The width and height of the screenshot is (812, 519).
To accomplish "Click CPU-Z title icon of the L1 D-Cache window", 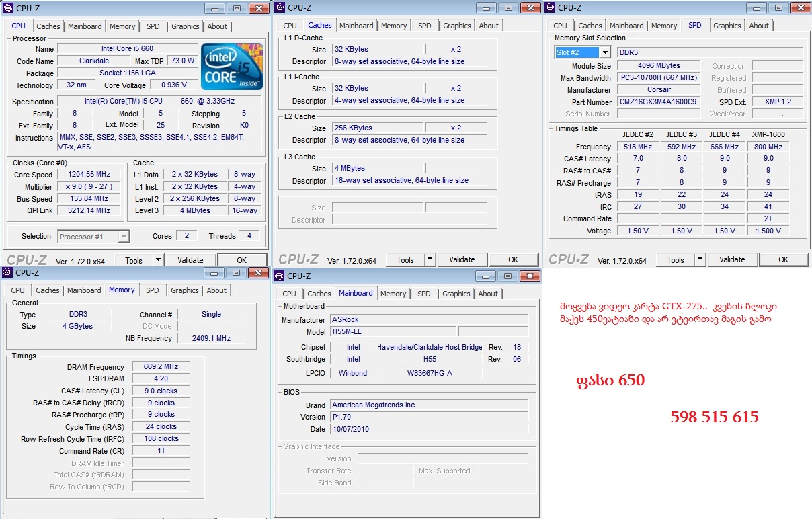I will 280,8.
